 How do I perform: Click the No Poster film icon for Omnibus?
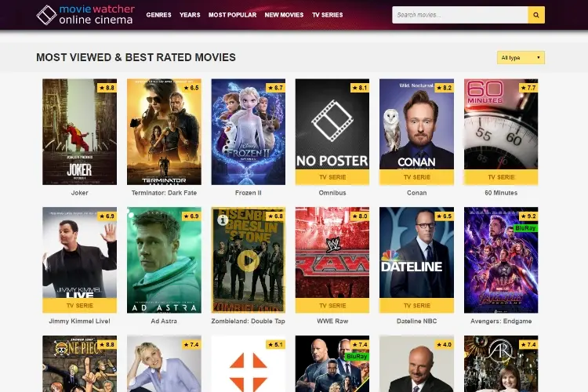tap(332, 121)
